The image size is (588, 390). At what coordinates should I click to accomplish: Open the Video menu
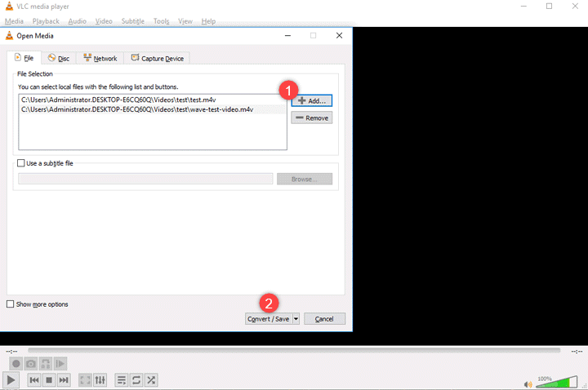pos(104,21)
